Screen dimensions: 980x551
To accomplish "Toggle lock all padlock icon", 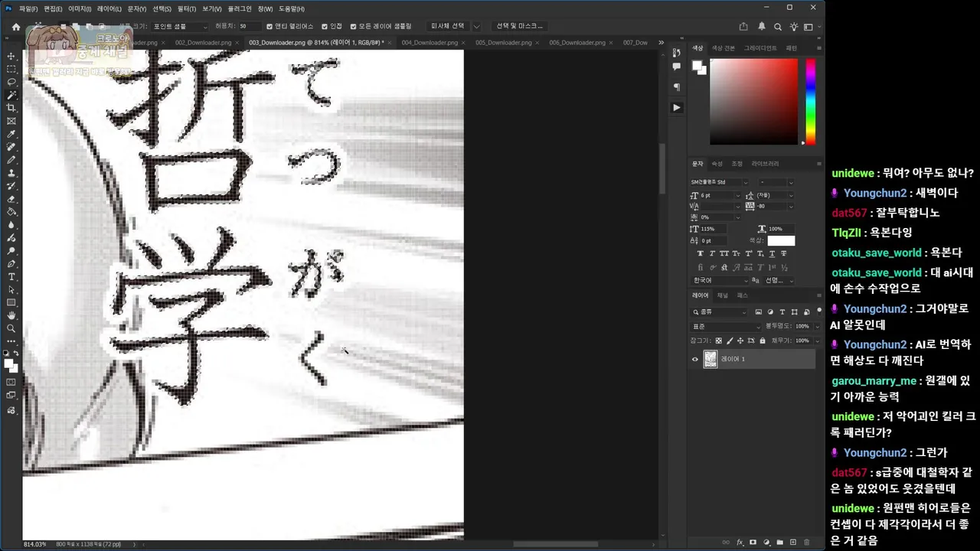I will click(x=761, y=341).
